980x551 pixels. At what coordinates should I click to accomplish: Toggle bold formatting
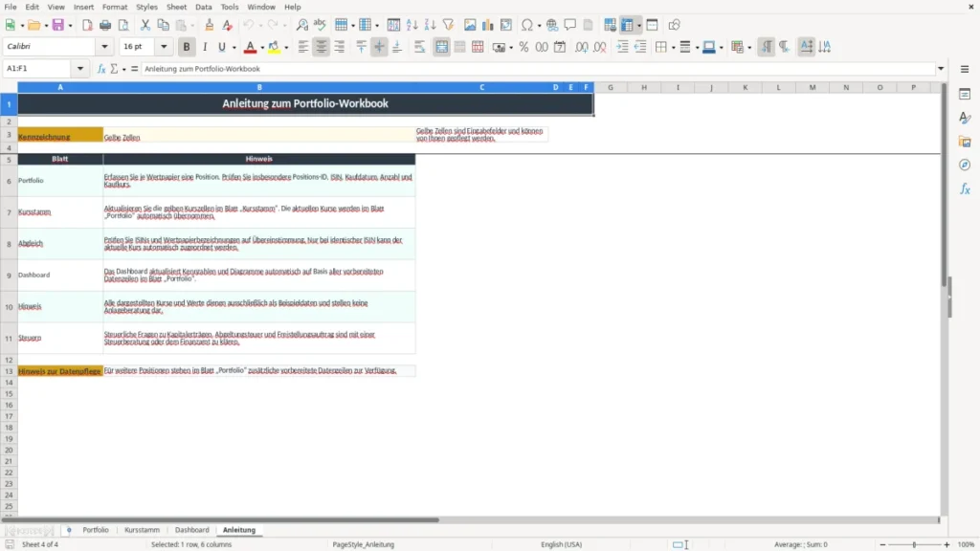(x=187, y=47)
